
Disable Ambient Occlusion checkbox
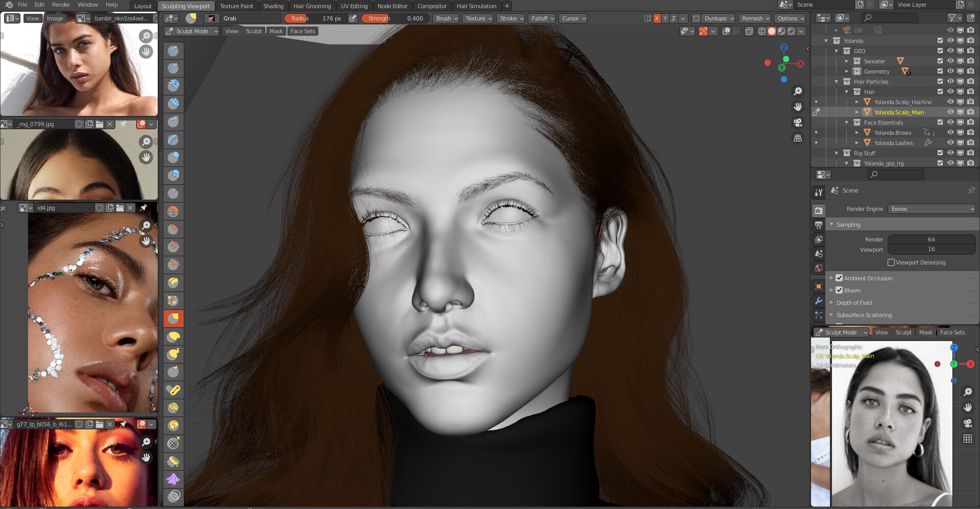(x=839, y=278)
